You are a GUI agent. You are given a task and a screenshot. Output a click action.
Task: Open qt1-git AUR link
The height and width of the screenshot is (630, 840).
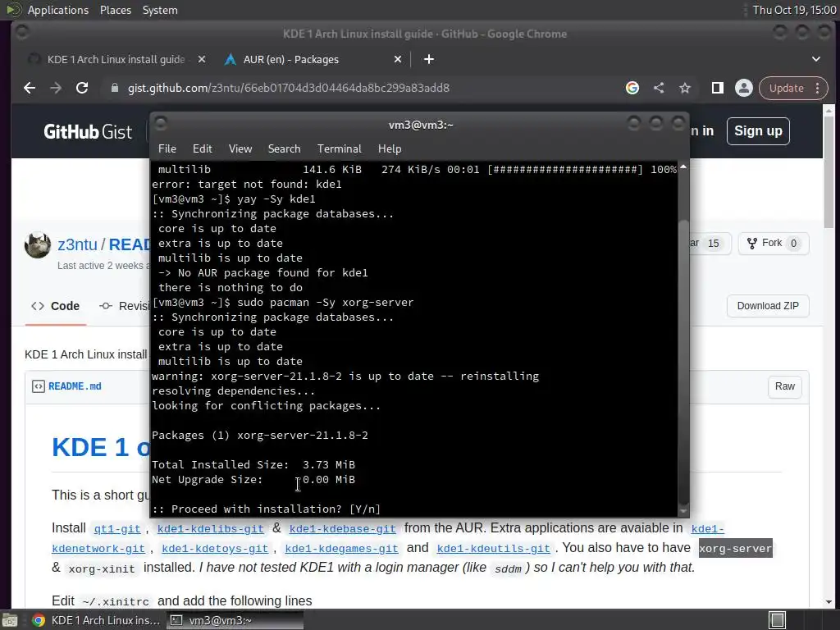[x=116, y=529]
